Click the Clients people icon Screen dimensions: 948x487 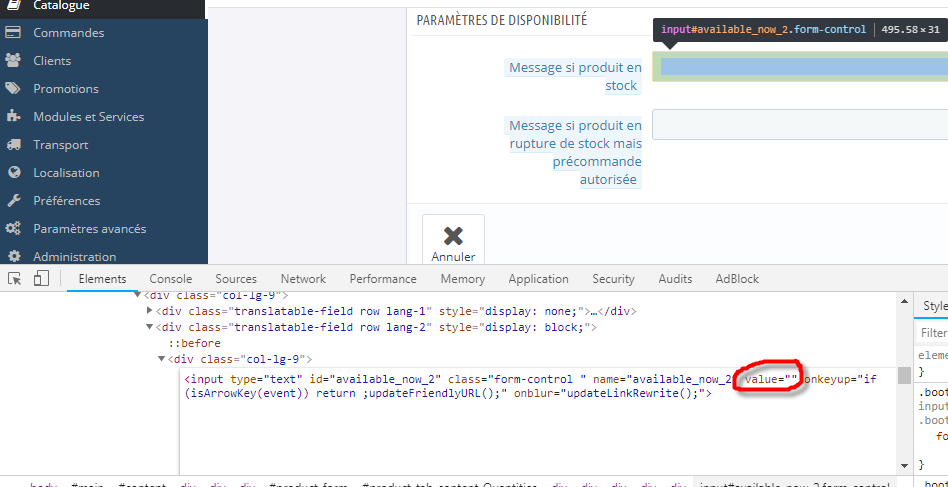(13, 60)
